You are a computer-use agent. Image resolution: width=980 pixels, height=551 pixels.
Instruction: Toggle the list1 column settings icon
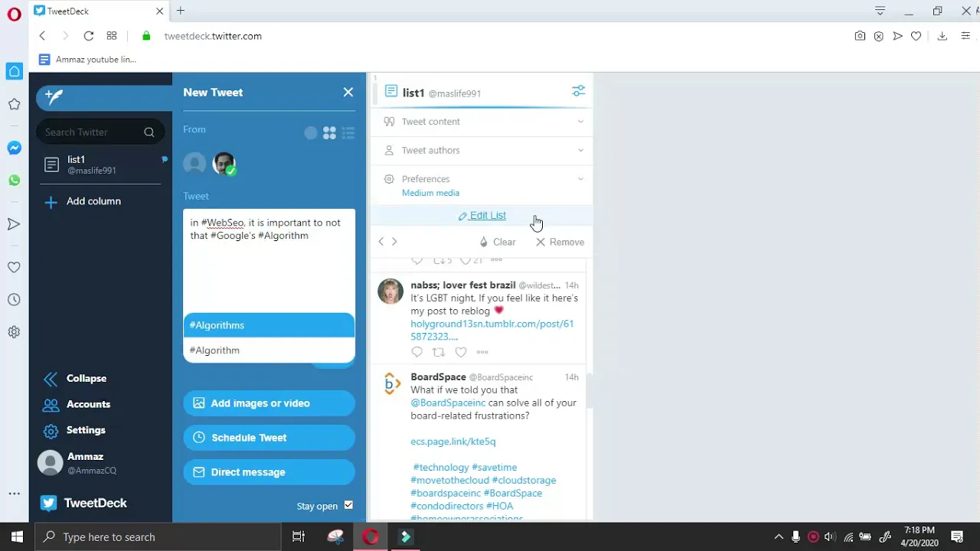click(579, 91)
